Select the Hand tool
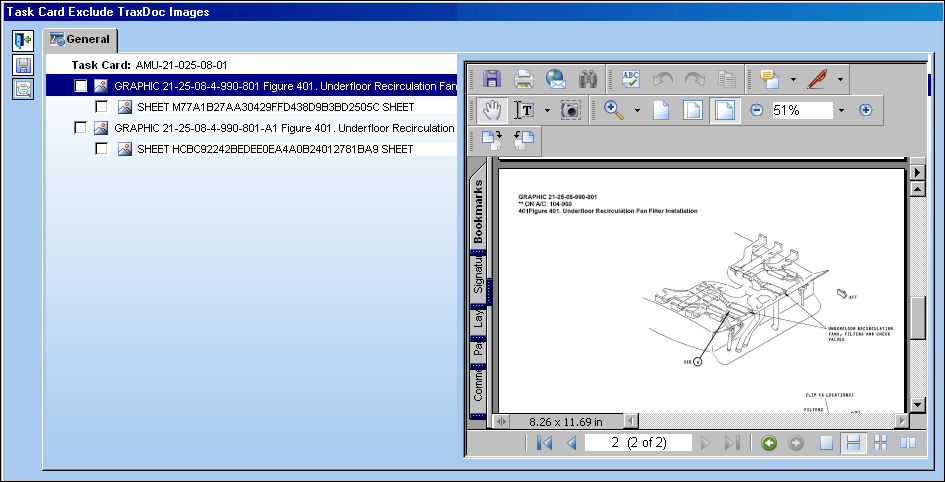Image resolution: width=945 pixels, height=482 pixels. pyautogui.click(x=492, y=110)
